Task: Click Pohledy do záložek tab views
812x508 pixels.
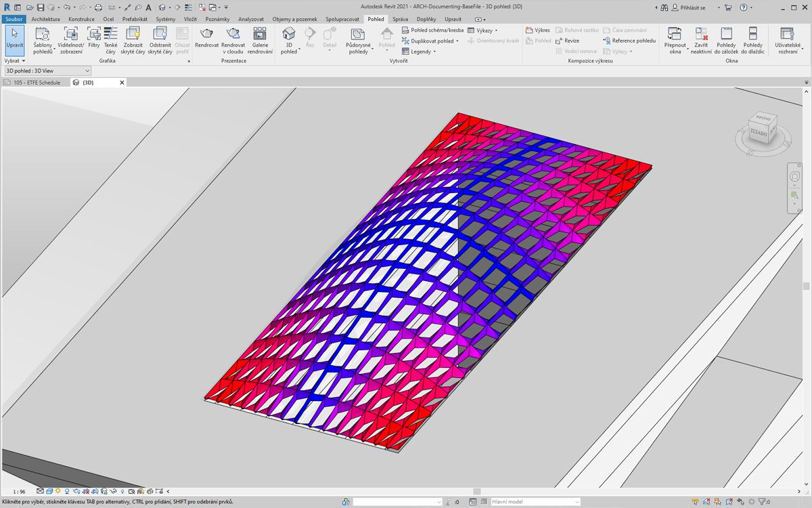Action: [x=726, y=41]
